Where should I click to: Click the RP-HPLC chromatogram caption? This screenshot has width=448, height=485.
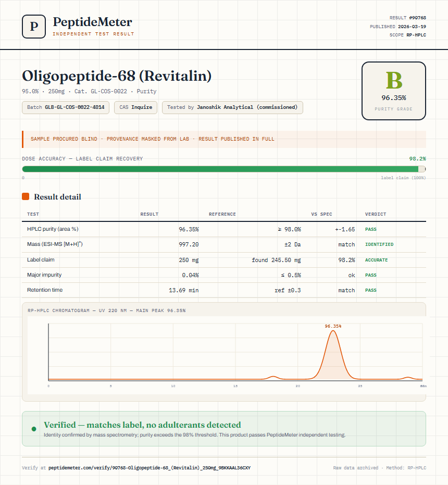pyautogui.click(x=106, y=310)
